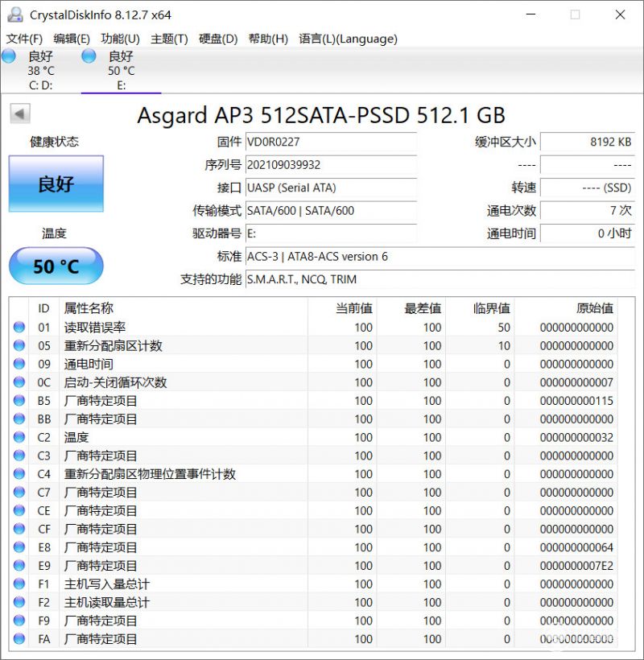Click the CrystalDiskInfo app icon in title bar
The width and height of the screenshot is (644, 660).
coord(15,14)
